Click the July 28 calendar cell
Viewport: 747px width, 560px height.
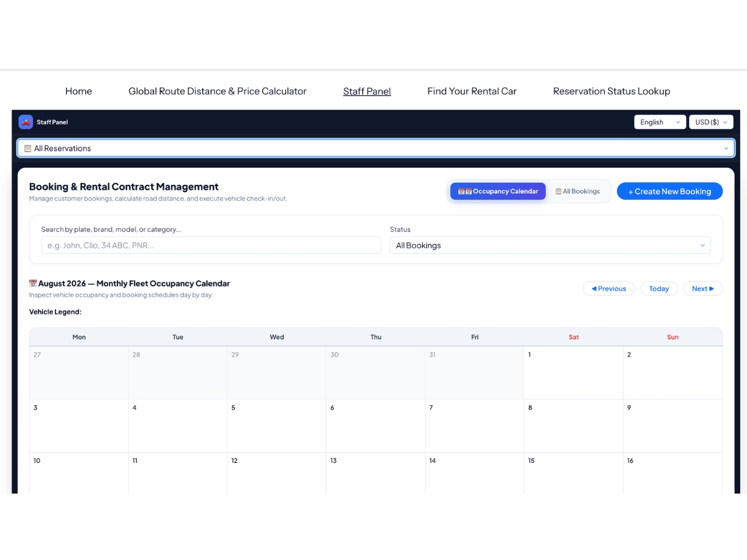(x=178, y=373)
